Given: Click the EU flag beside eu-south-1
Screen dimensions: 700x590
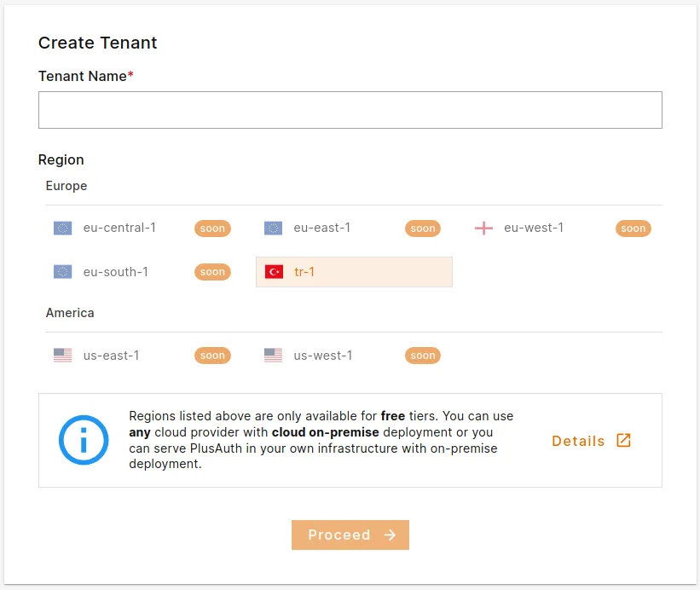Looking at the screenshot, I should [61, 271].
